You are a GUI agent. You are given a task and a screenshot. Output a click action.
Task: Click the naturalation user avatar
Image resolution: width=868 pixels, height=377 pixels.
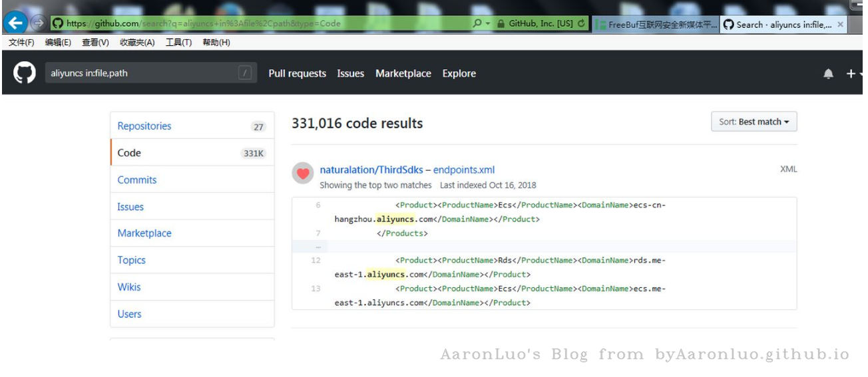pyautogui.click(x=303, y=174)
